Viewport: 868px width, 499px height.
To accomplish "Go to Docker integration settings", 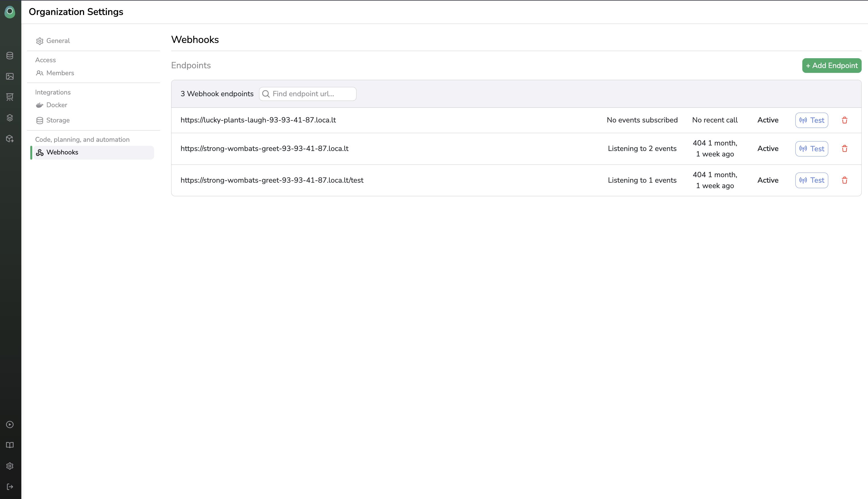I will [56, 105].
